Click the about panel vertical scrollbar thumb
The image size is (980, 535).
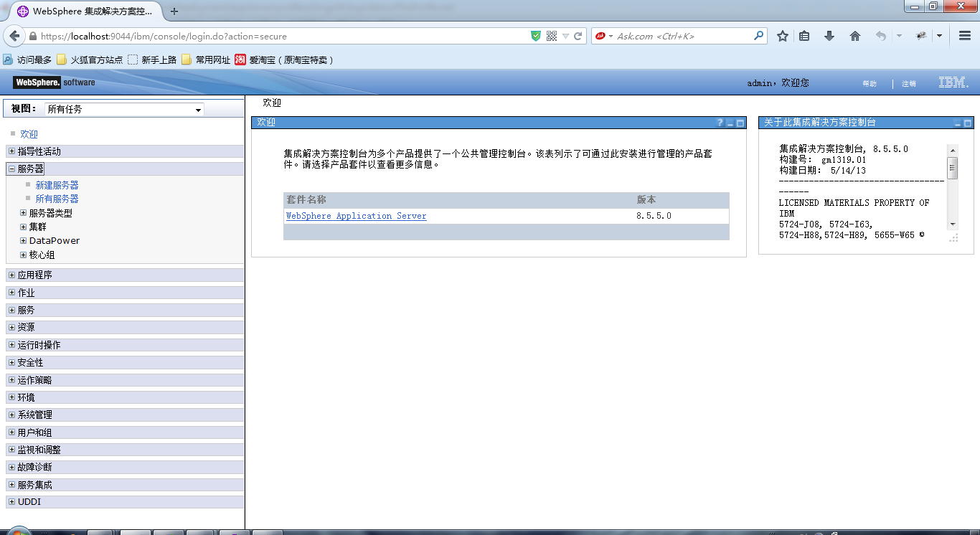tap(953, 168)
